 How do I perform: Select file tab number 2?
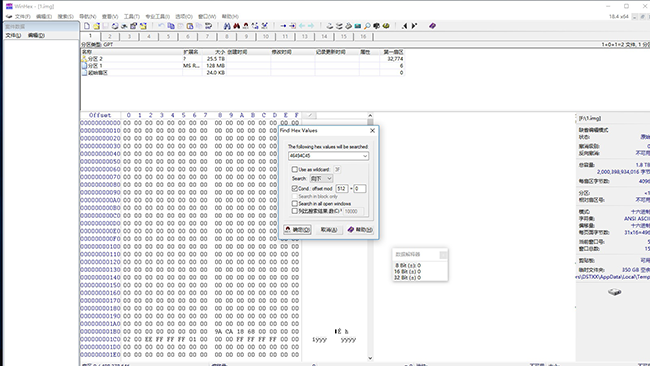110,36
